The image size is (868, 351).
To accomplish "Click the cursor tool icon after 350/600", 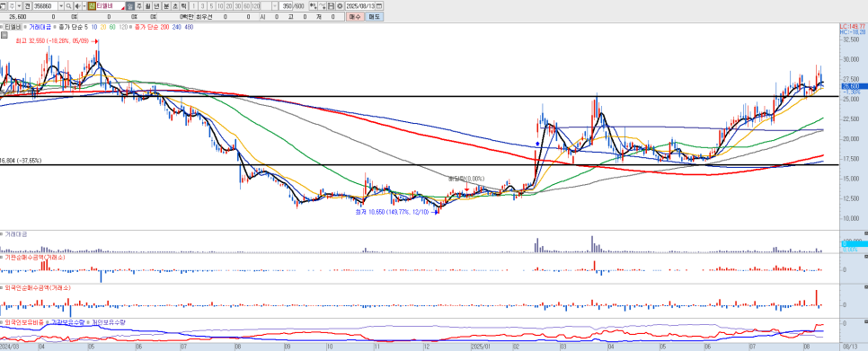I will click(314, 5).
